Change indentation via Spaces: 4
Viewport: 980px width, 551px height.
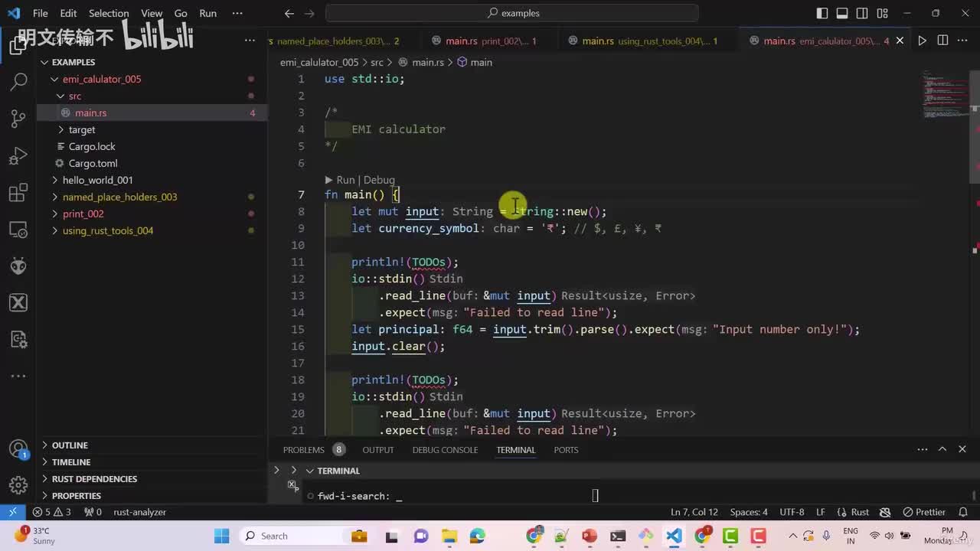coord(749,512)
